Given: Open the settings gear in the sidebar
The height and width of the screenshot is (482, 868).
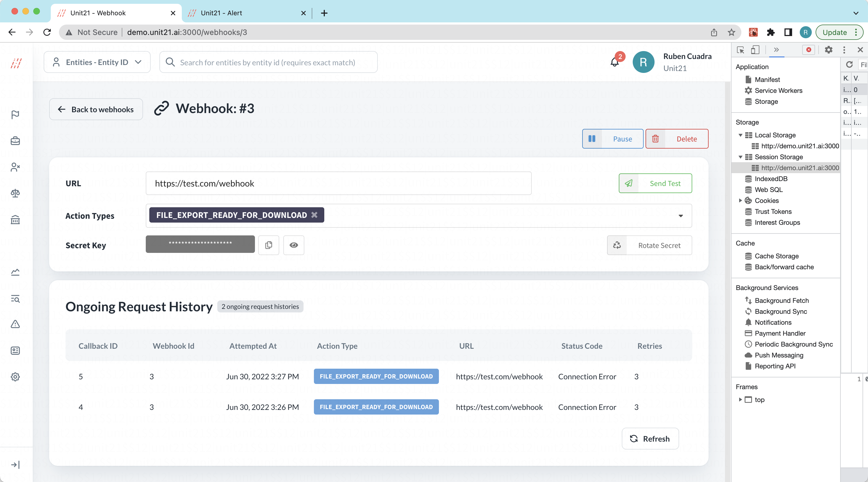Looking at the screenshot, I should [15, 377].
